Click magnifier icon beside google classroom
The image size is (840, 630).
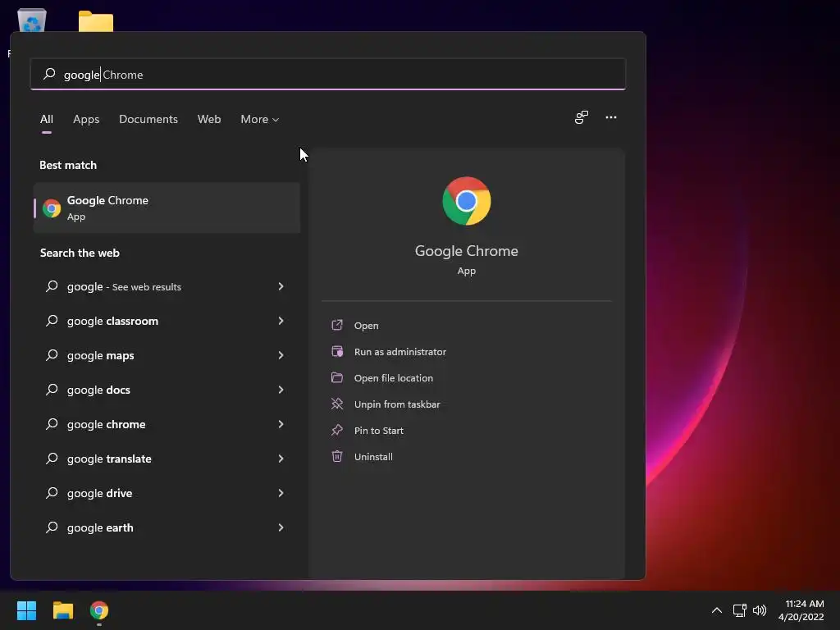[52, 321]
